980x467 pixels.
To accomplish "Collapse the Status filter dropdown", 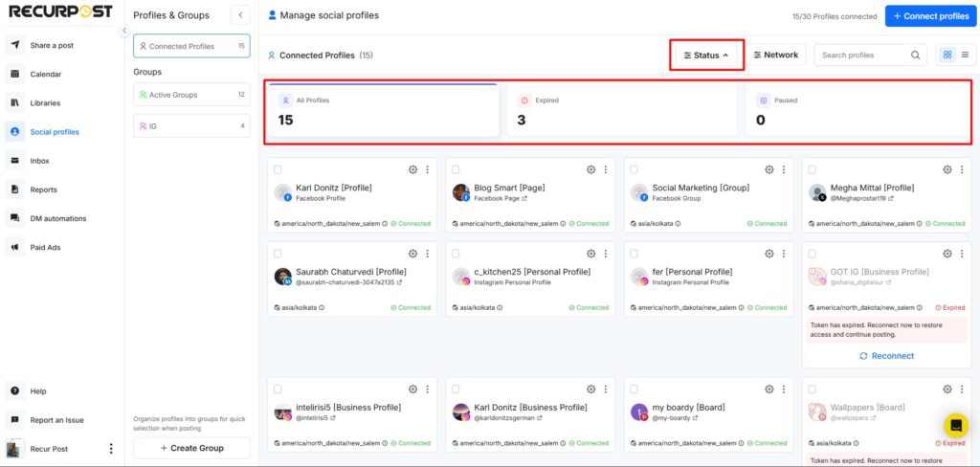I will 706,55.
